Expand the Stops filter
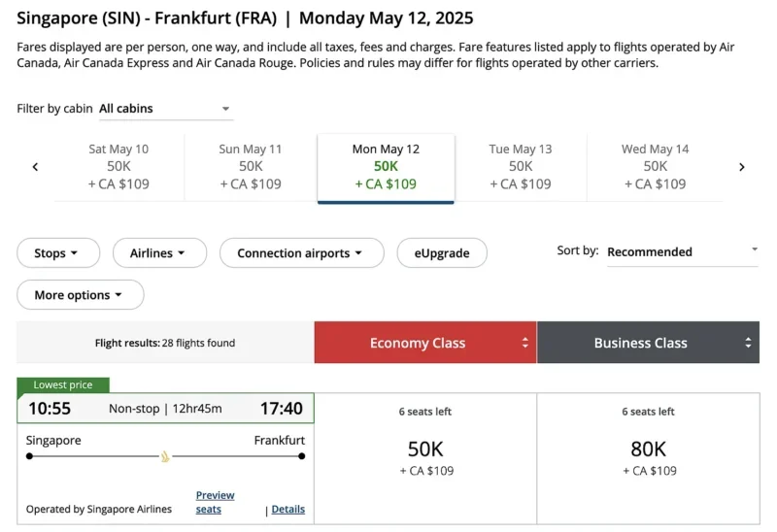 click(58, 253)
